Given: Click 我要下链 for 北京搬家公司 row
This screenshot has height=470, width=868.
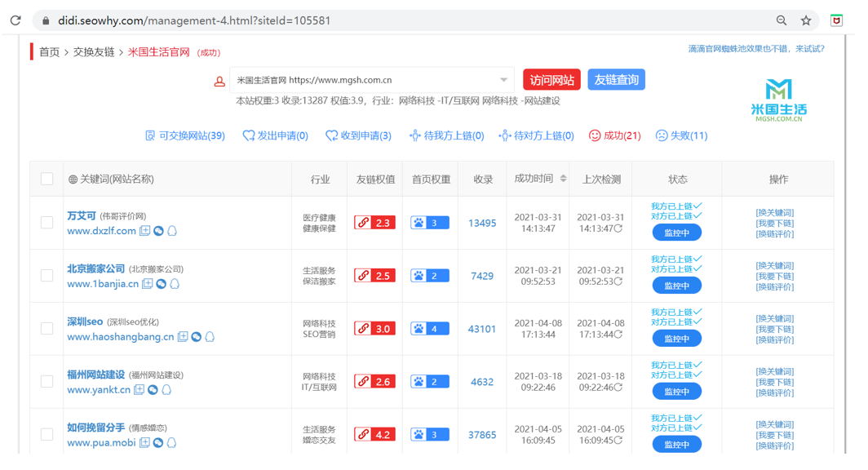Looking at the screenshot, I should [774, 277].
